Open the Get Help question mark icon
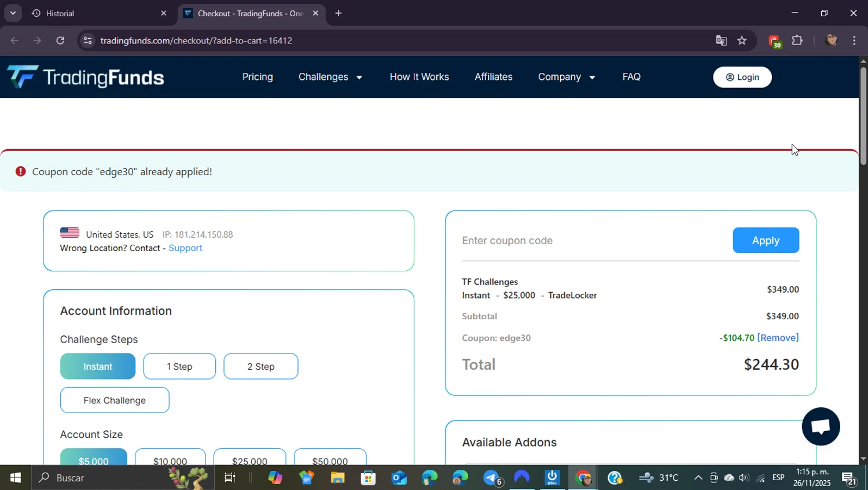 click(615, 478)
